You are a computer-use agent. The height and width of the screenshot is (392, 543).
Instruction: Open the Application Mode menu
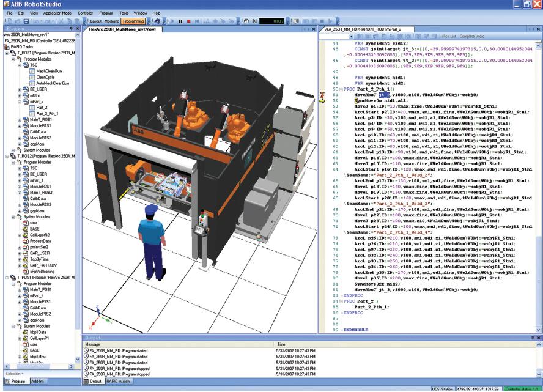57,13
